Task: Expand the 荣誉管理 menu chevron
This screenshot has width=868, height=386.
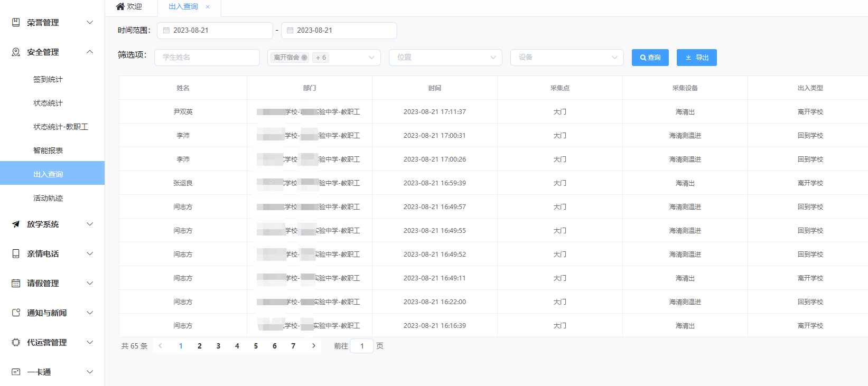Action: click(90, 22)
